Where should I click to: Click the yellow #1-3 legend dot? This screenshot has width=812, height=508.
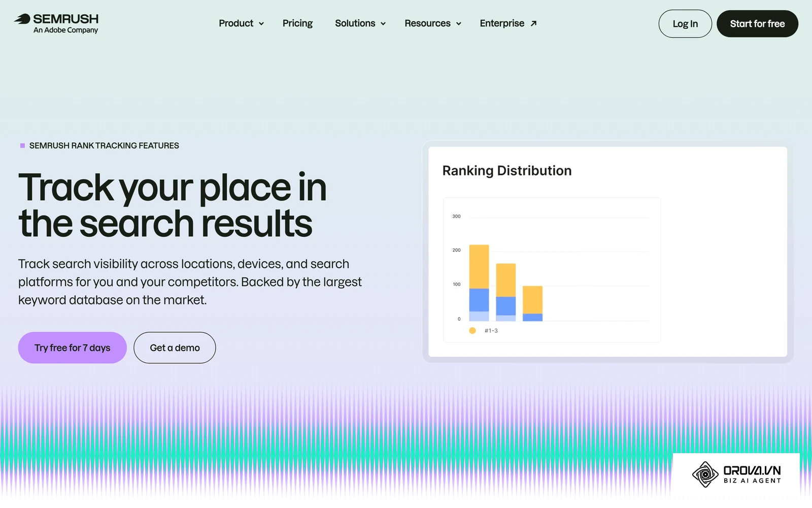472,331
